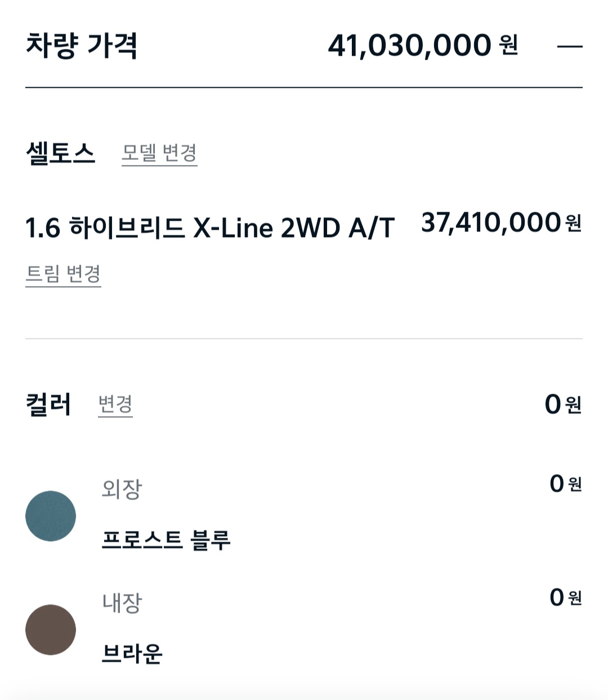608x700 pixels.
Task: Click the 외장 label
Action: pyautogui.click(x=122, y=489)
